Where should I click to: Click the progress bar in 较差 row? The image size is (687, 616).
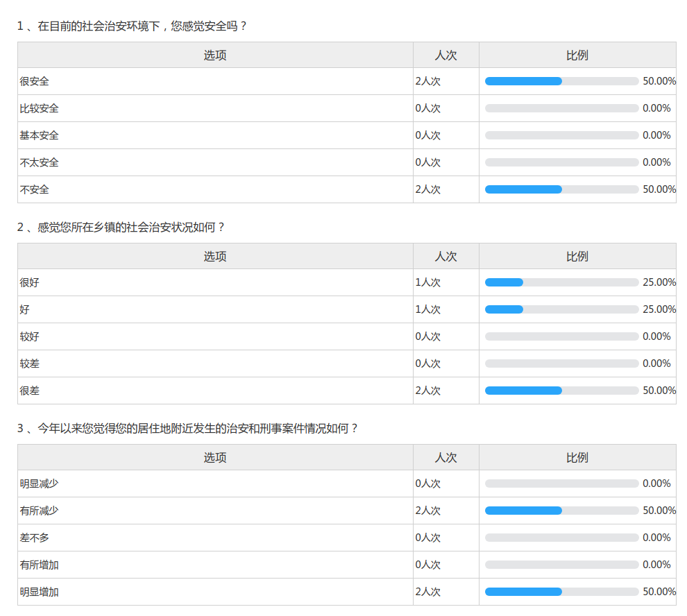[561, 363]
